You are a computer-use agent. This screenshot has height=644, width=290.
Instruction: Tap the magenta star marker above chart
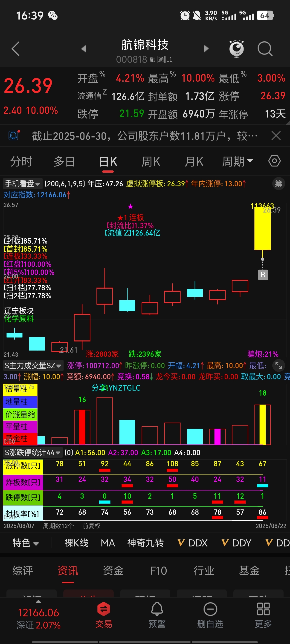(x=130, y=207)
